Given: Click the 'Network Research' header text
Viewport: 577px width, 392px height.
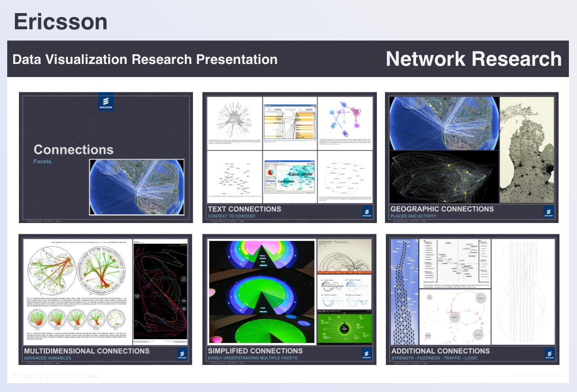Looking at the screenshot, I should pyautogui.click(x=473, y=59).
